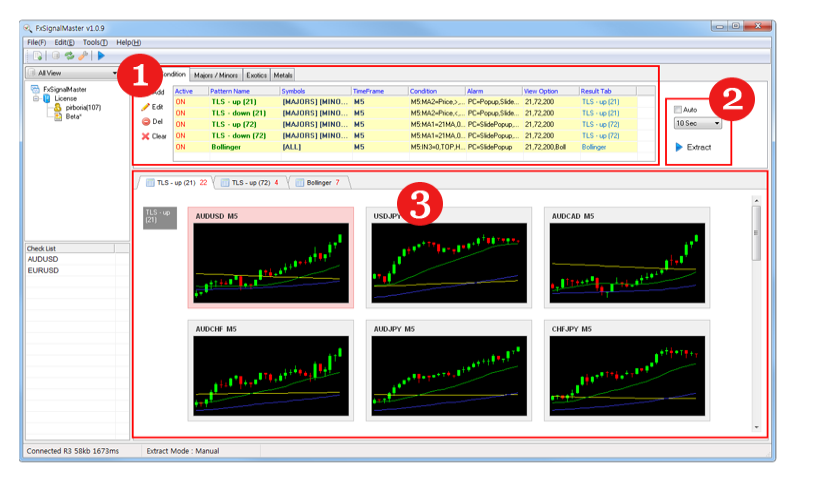This screenshot has width=816, height=479.
Task: Toggle the Auto checkbox
Action: pos(678,110)
